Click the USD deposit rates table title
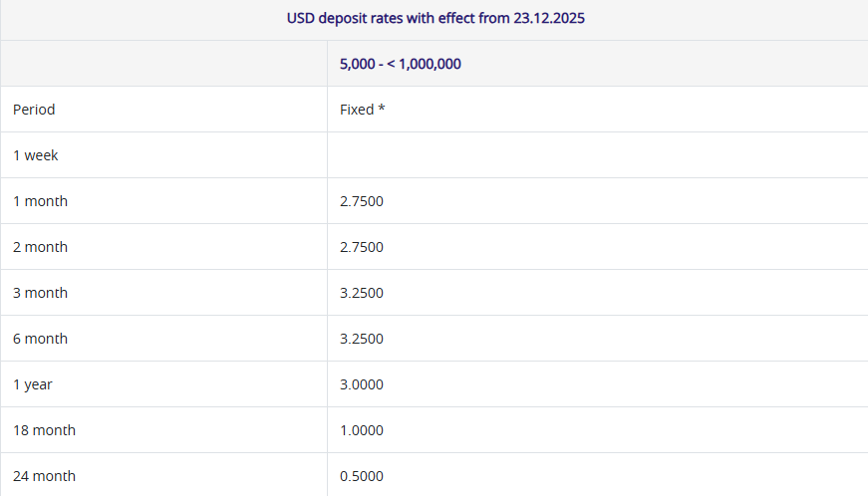Viewport: 868px width, 496px height. pos(434,19)
